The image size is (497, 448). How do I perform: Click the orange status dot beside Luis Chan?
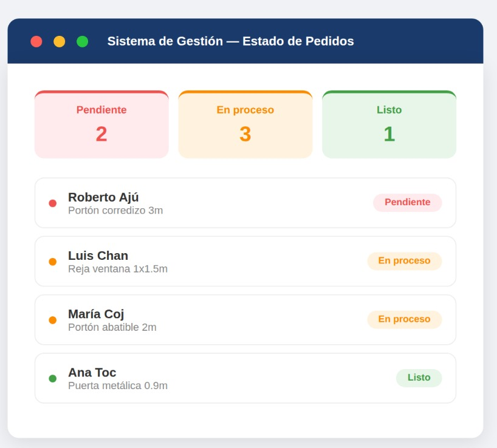point(53,262)
